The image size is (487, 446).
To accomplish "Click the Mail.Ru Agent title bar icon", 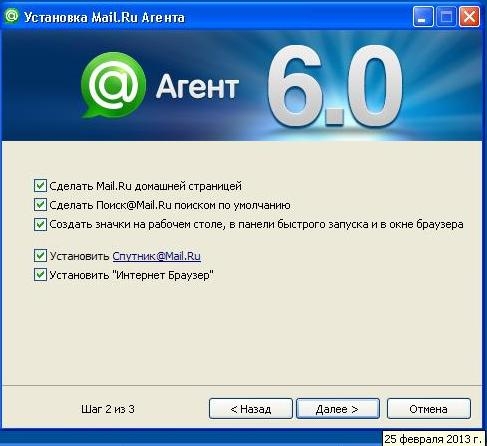I will [12, 16].
